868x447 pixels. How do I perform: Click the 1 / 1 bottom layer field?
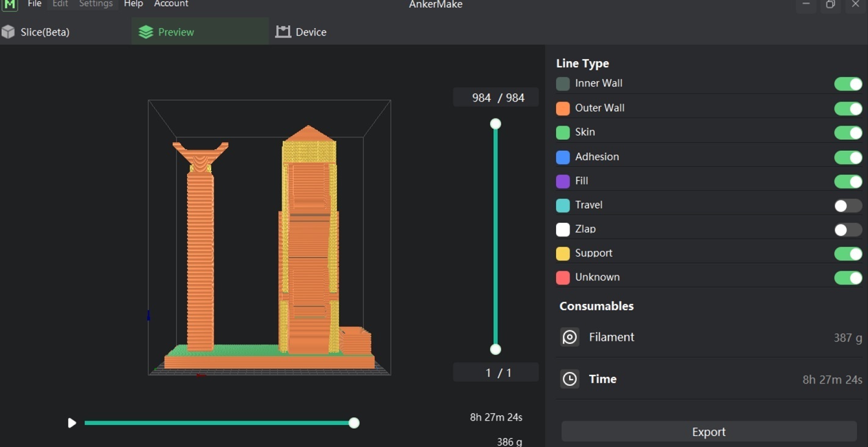tap(496, 372)
